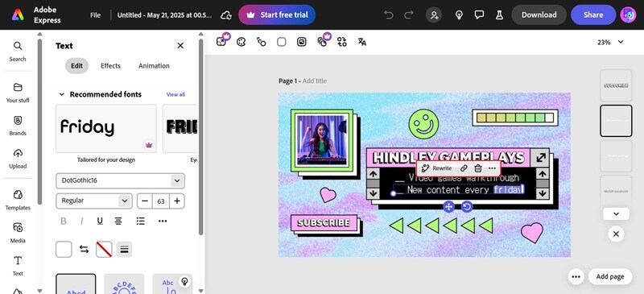Image resolution: width=644 pixels, height=294 pixels.
Task: Toggle underline formatting
Action: 100,222
